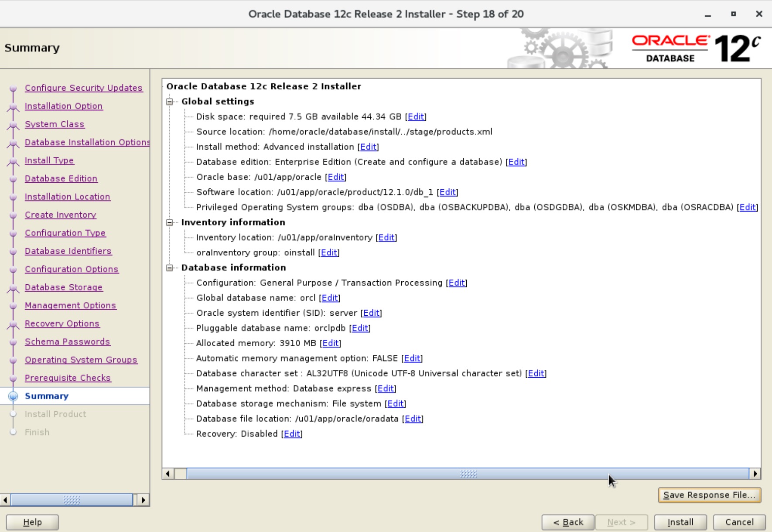Click the summary pane scroll-left arrow

pos(168,474)
